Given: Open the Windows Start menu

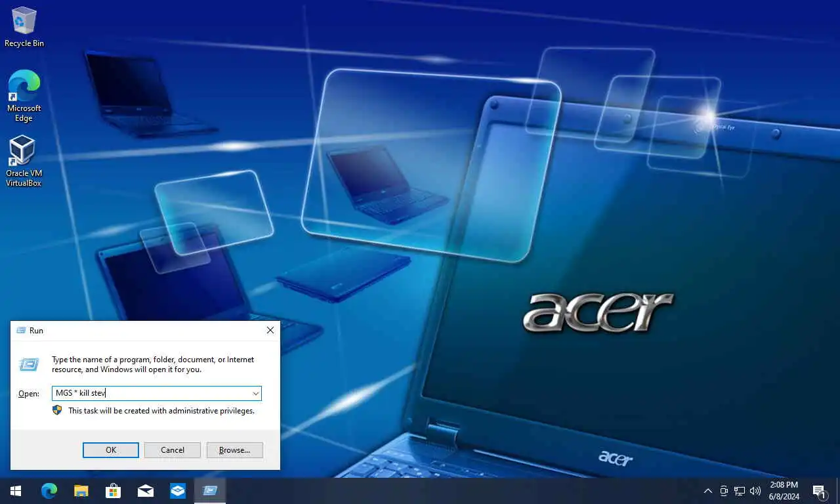Looking at the screenshot, I should [16, 491].
